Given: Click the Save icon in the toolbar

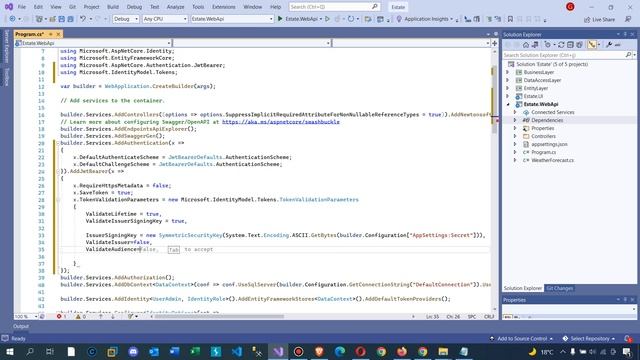Looking at the screenshot, I should 62,19.
